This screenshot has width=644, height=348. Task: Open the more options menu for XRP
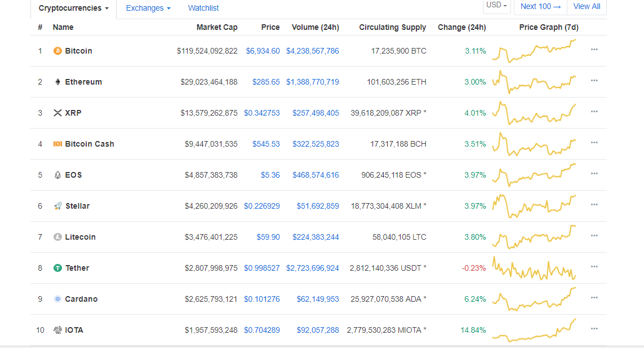pyautogui.click(x=594, y=112)
